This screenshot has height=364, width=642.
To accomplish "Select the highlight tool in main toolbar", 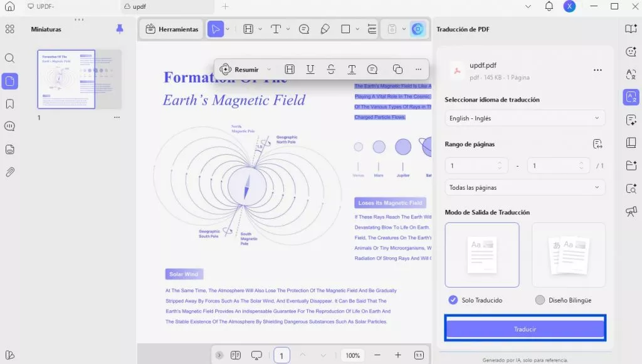I will tap(248, 29).
